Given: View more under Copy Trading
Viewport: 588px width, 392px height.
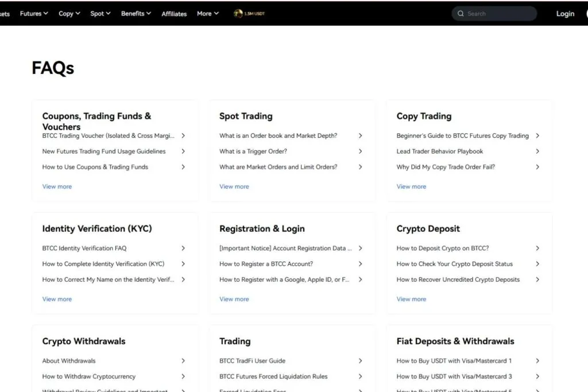Looking at the screenshot, I should pos(411,187).
